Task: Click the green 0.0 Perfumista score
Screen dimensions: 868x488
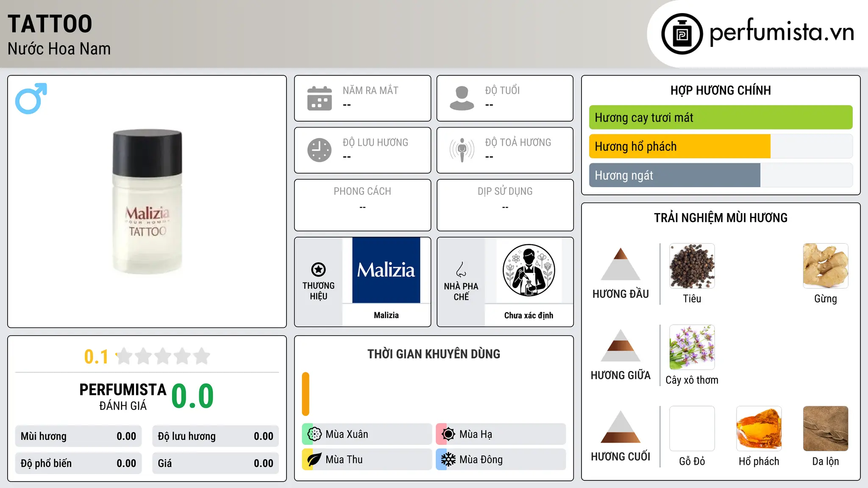Action: pos(192,396)
